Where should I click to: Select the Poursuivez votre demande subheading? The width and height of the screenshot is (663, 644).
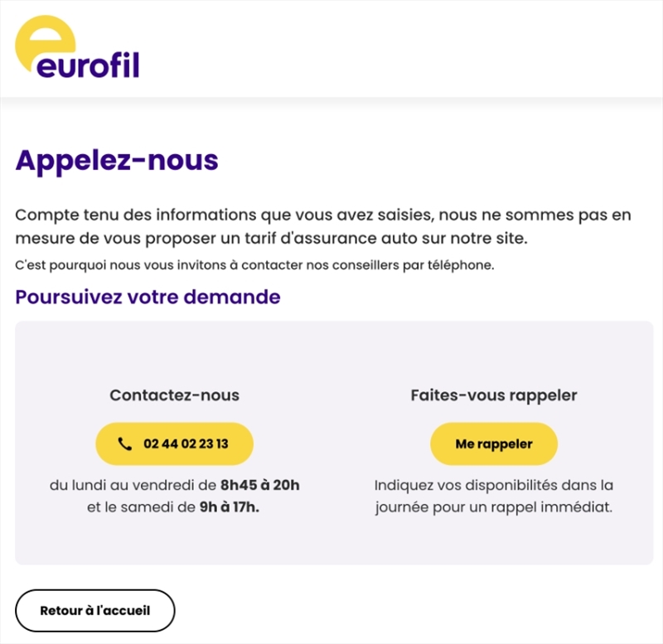tap(148, 297)
